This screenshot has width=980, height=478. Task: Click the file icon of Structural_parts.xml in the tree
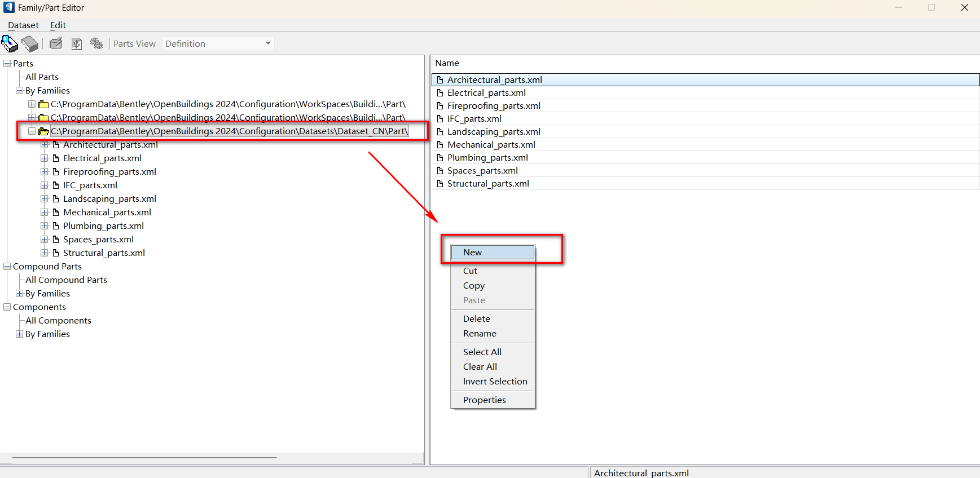click(x=56, y=253)
